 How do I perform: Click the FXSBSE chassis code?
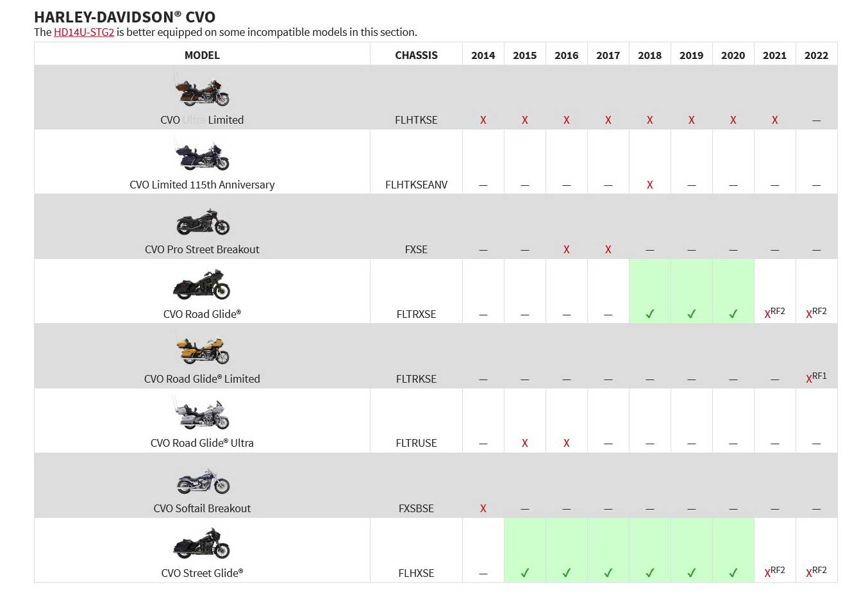click(416, 508)
